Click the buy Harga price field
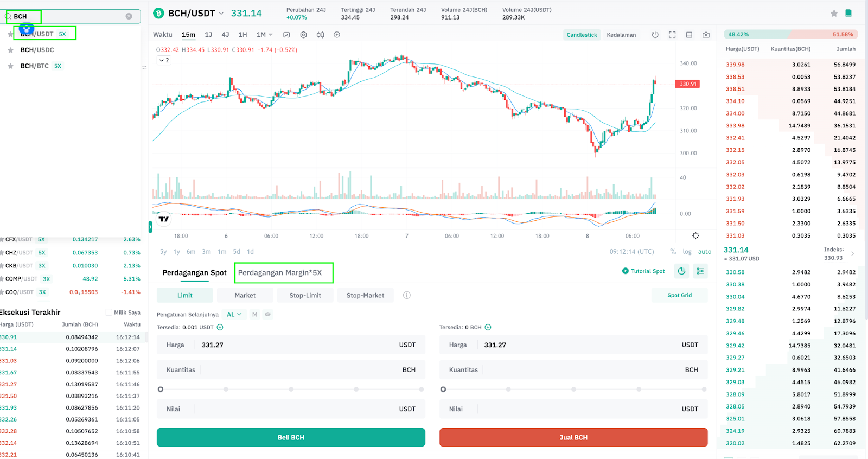Image resolution: width=868 pixels, height=459 pixels. coord(291,345)
